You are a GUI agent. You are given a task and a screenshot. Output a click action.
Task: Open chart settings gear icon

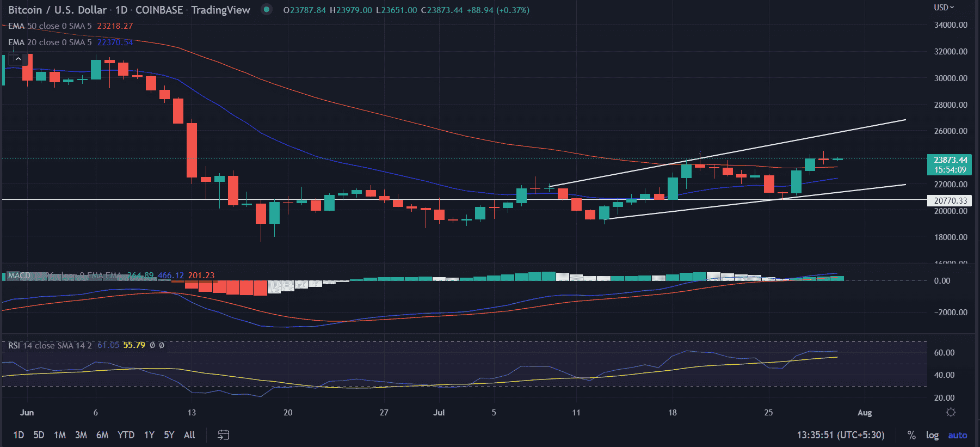pyautogui.click(x=951, y=412)
